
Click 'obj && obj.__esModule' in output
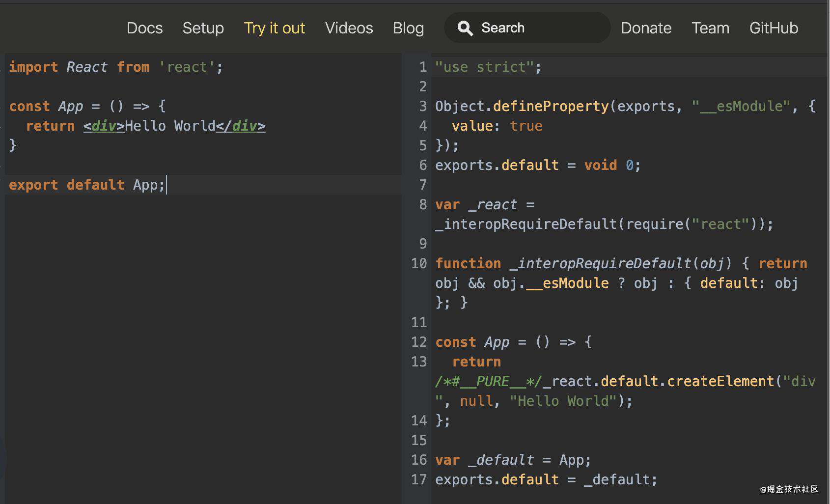pyautogui.click(x=522, y=283)
